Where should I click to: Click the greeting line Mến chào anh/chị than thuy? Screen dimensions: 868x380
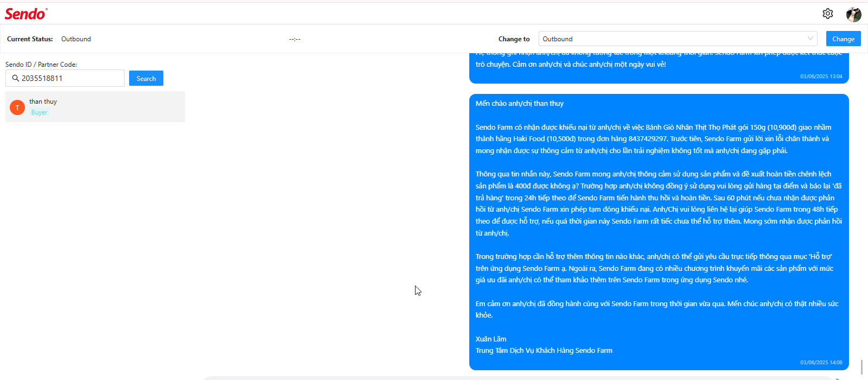520,103
